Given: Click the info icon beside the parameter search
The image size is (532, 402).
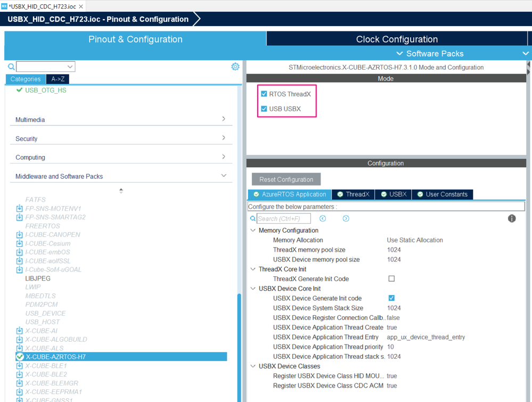Looking at the screenshot, I should tap(511, 218).
